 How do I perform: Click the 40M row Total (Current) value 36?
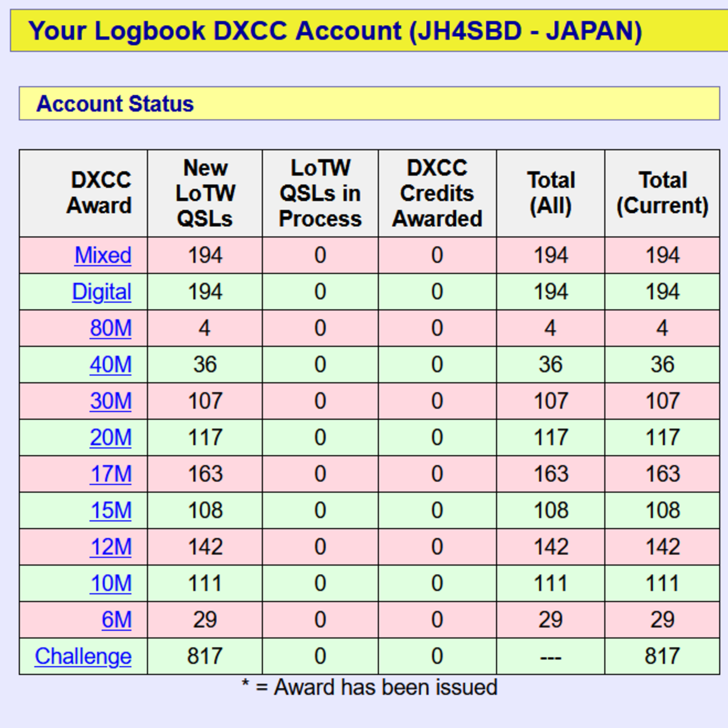pyautogui.click(x=663, y=364)
